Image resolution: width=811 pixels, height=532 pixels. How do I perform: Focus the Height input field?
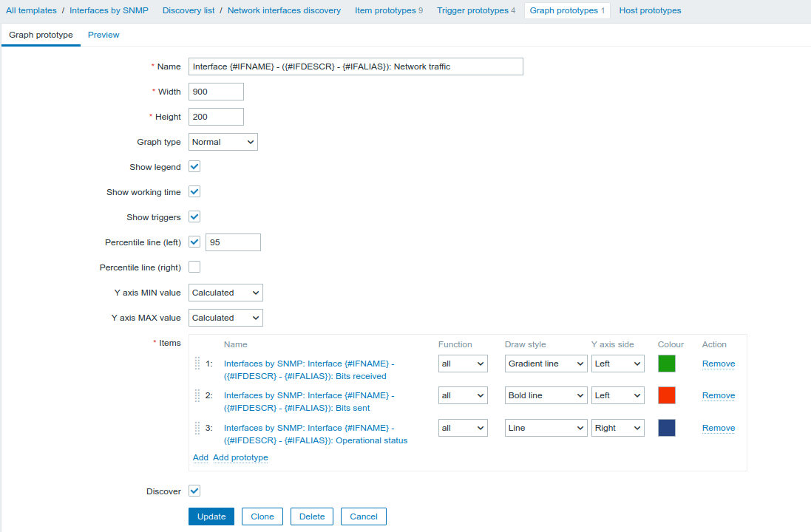click(x=216, y=117)
